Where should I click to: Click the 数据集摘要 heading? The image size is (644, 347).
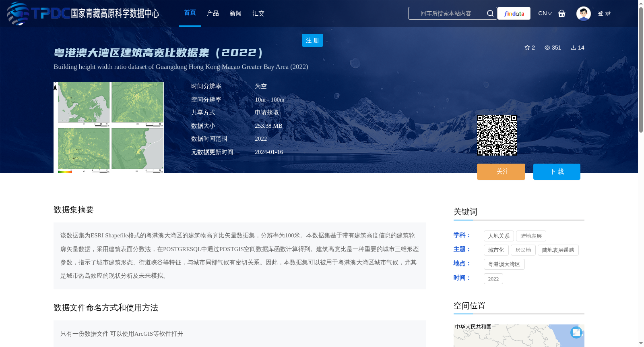point(74,210)
